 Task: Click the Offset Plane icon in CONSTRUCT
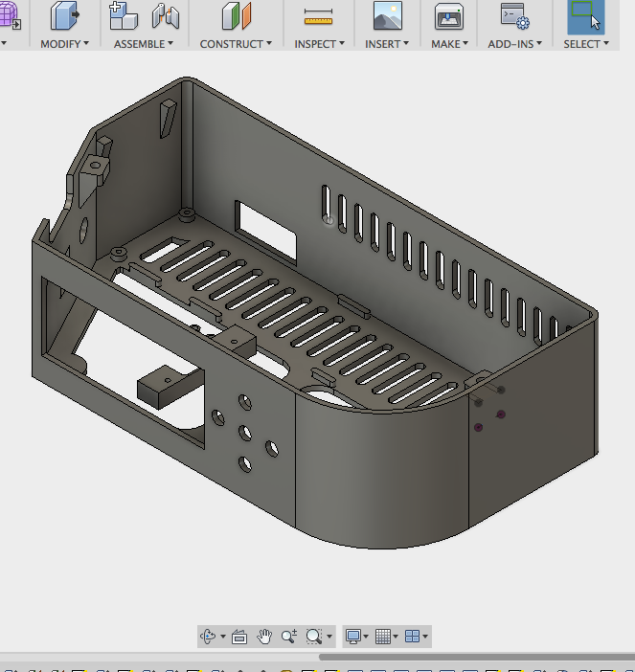(237, 16)
